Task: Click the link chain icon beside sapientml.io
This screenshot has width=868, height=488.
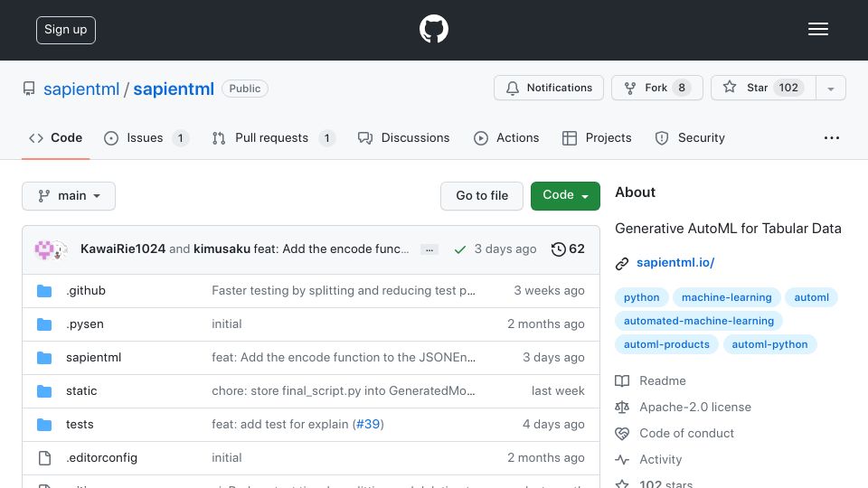Action: (x=622, y=263)
